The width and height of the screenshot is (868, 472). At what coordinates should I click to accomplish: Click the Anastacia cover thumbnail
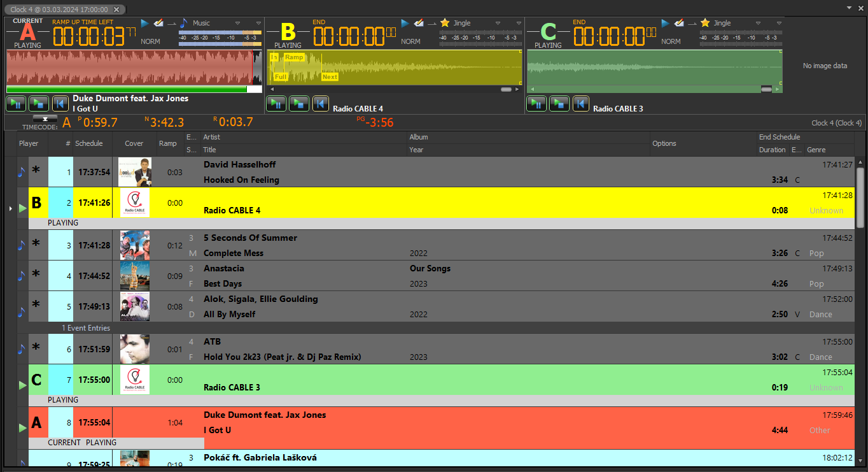(134, 276)
